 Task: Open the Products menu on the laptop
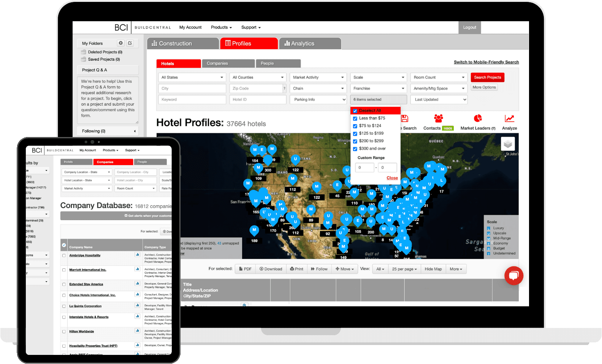(x=221, y=27)
